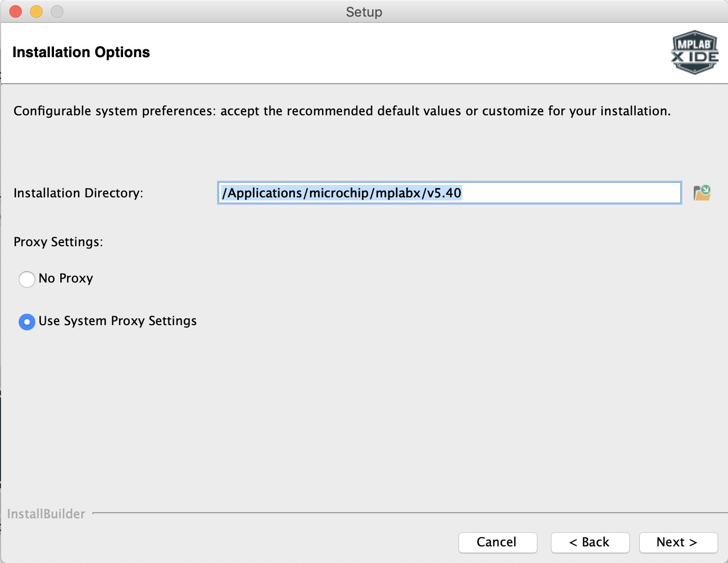Go to the previous step with Back

(x=590, y=542)
